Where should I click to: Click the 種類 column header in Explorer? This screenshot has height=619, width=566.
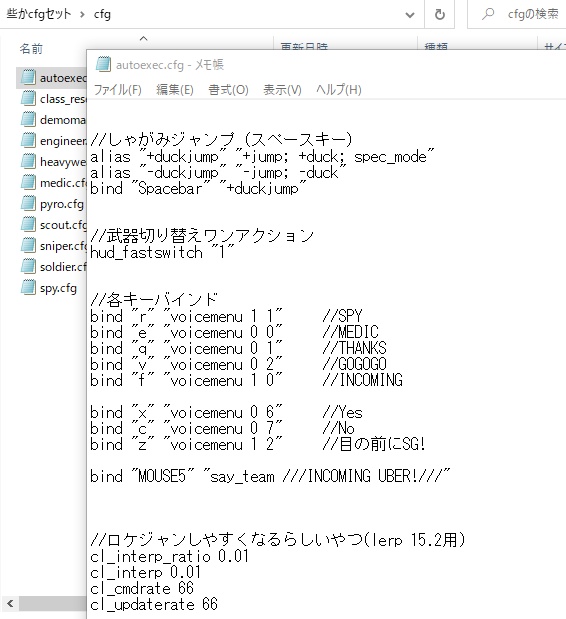436,46
